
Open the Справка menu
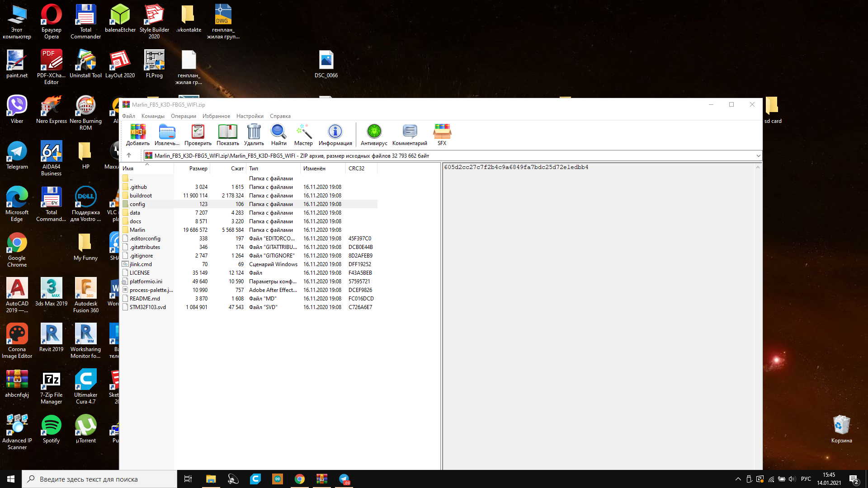pos(280,116)
